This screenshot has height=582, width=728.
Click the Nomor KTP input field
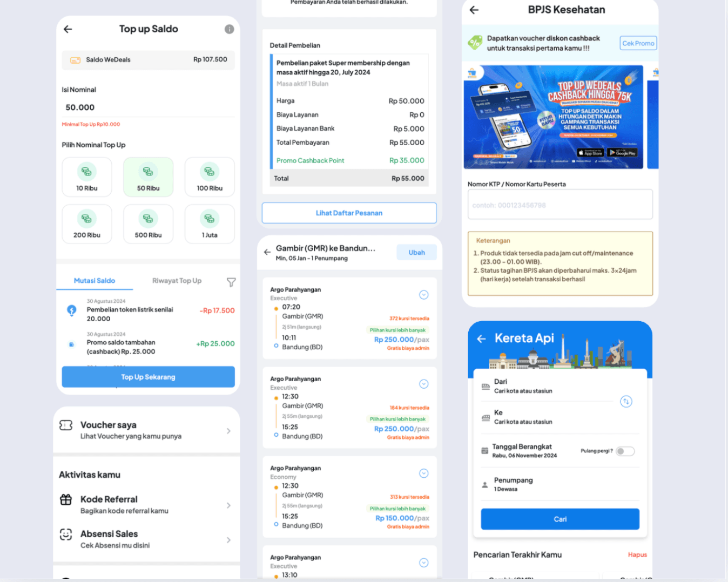point(560,205)
